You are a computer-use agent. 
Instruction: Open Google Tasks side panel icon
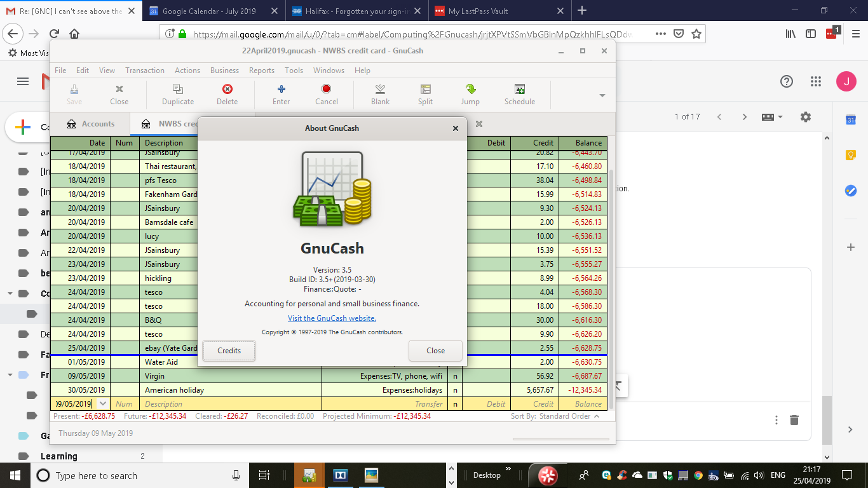click(x=851, y=191)
